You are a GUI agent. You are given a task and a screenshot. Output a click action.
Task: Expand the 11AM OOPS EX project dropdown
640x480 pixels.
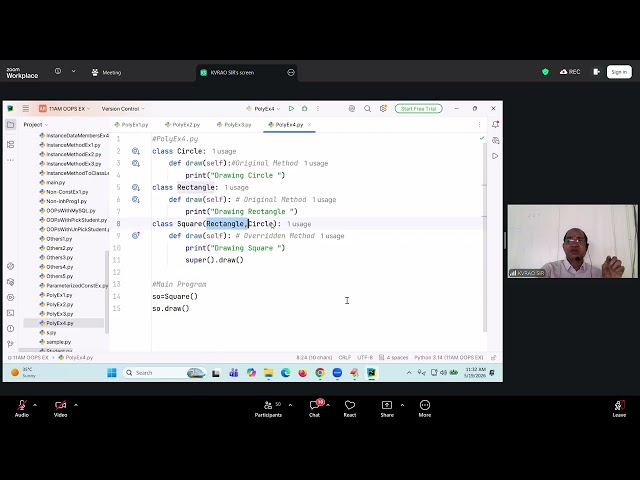[x=64, y=109]
